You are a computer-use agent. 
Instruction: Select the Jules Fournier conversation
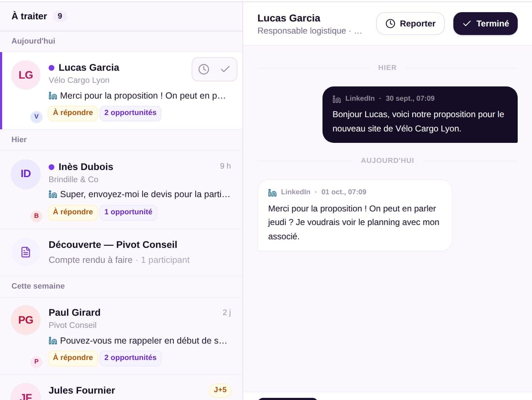tap(121, 388)
